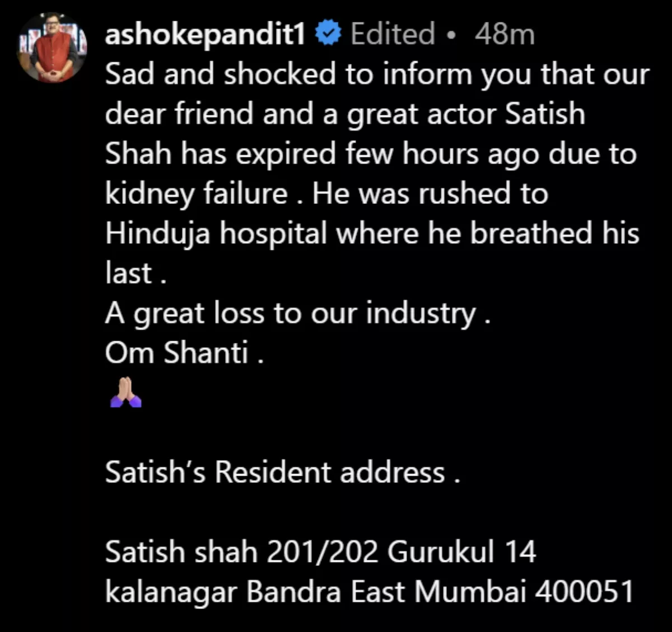Click the words 'kidney failure'
The image size is (672, 632).
[196, 194]
